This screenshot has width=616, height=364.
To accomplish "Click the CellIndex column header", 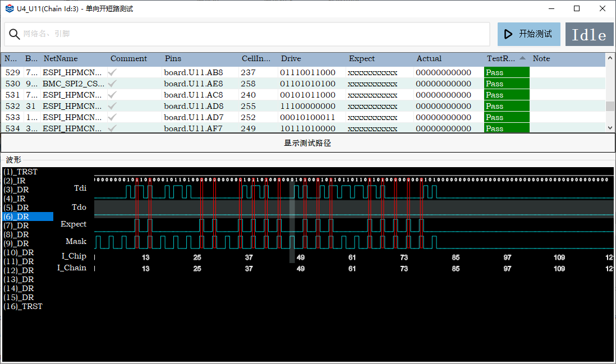I will [x=256, y=59].
